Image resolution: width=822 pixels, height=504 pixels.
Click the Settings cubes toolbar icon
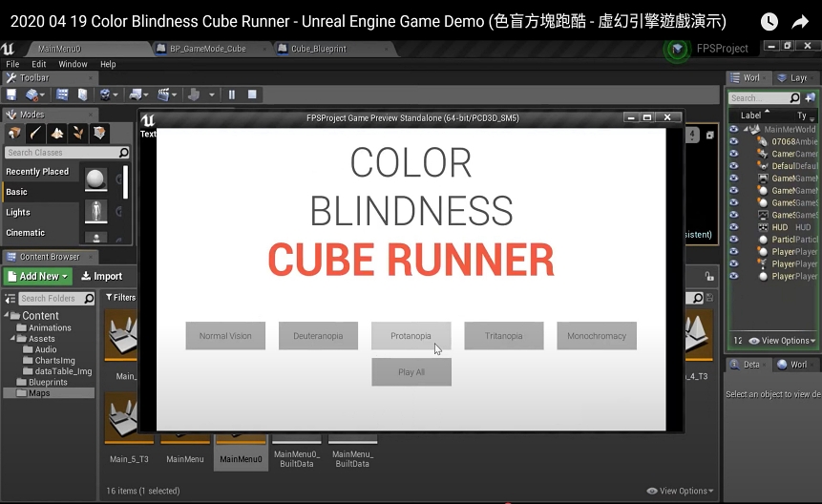pos(105,94)
